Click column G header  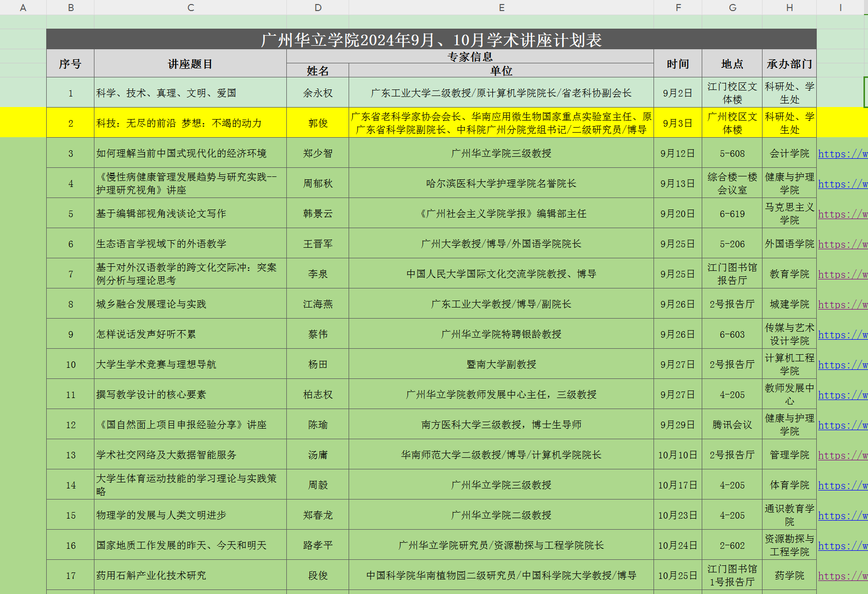click(x=732, y=8)
